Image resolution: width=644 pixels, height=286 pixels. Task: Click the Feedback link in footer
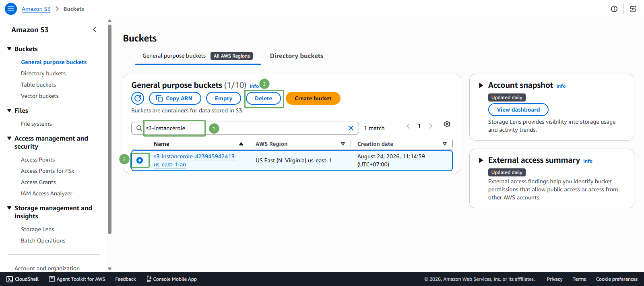click(126, 279)
